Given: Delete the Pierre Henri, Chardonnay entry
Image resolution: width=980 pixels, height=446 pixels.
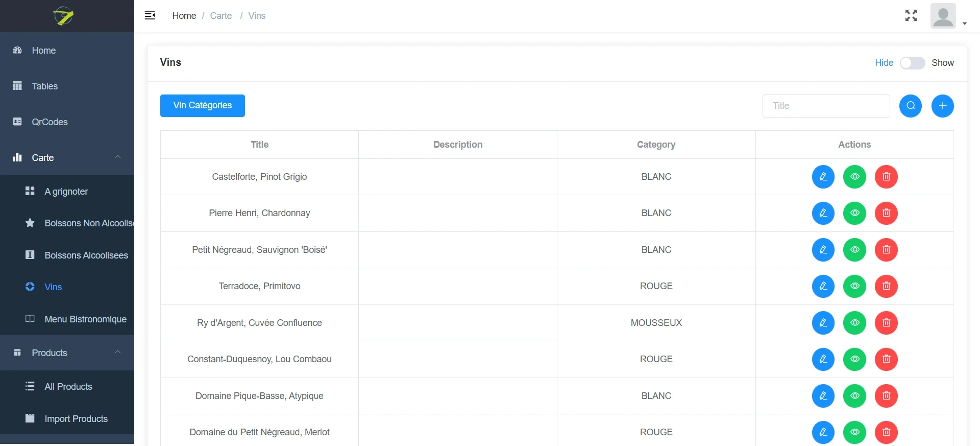Looking at the screenshot, I should [886, 213].
